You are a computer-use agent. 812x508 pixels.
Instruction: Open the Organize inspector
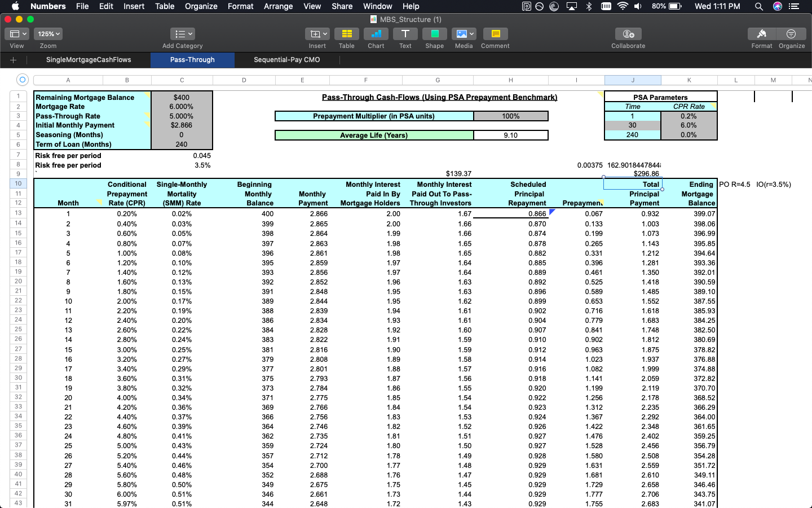(x=792, y=34)
